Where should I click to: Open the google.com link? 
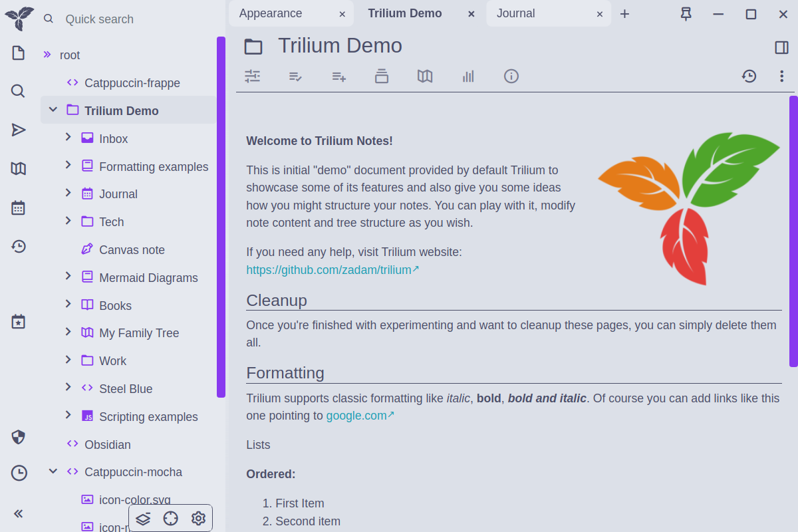click(x=360, y=416)
